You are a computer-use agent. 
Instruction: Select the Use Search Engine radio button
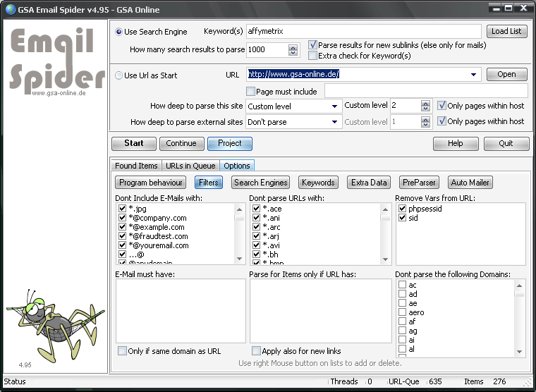118,32
